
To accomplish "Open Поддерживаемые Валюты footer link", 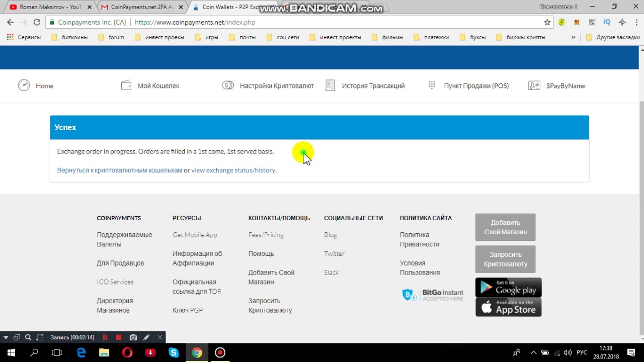I will tap(124, 239).
